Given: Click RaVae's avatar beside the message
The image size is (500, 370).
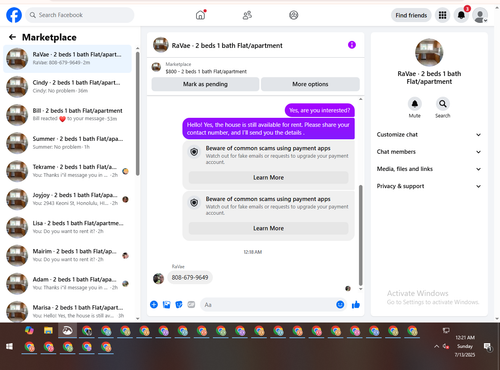Looking at the screenshot, I should 158,278.
